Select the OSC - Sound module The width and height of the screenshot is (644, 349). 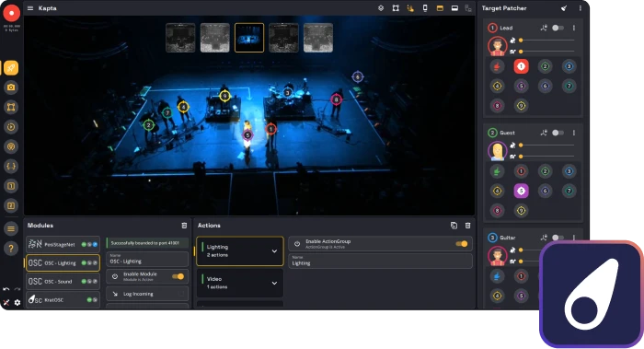pos(63,282)
